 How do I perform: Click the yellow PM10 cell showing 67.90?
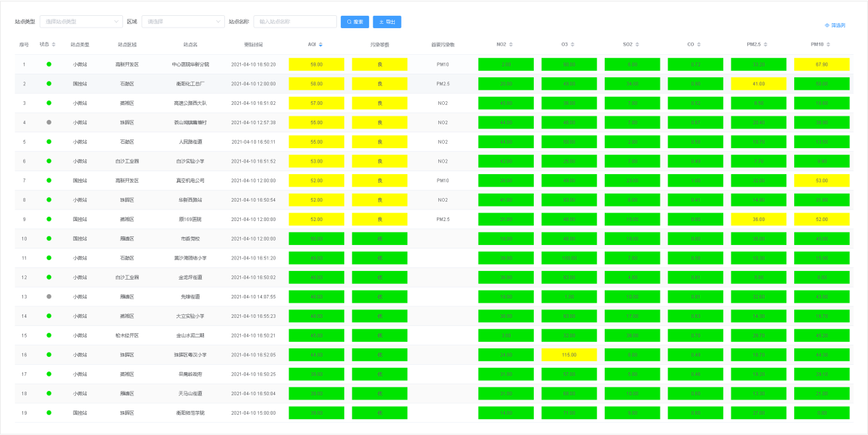(x=822, y=64)
